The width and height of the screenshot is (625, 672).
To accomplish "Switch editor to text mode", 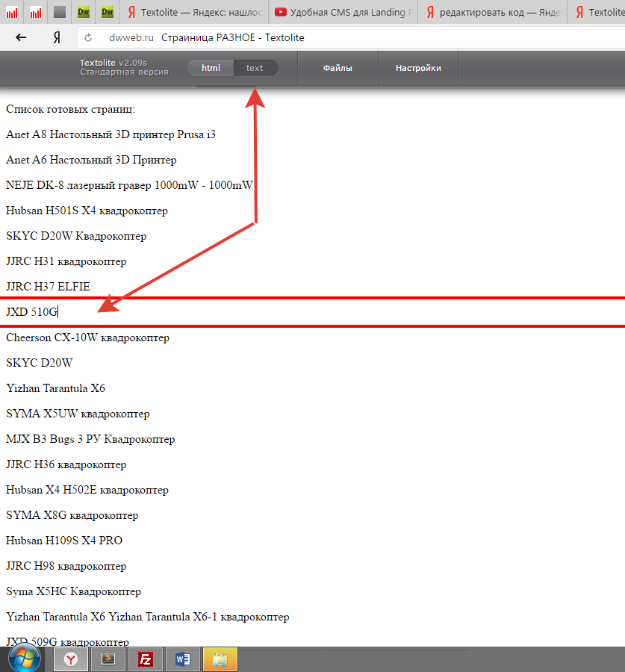I will pos(255,68).
